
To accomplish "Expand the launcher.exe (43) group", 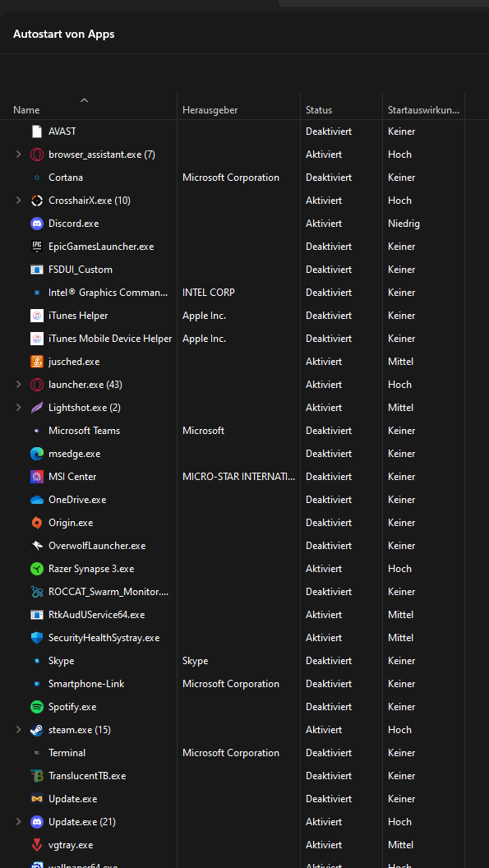I will [19, 384].
